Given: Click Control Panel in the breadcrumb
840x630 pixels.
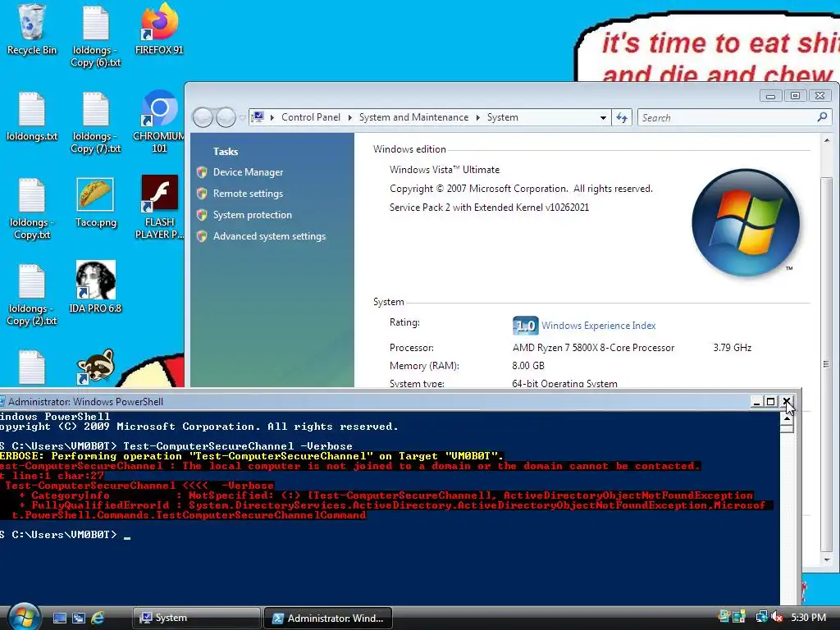Looking at the screenshot, I should click(x=311, y=117).
